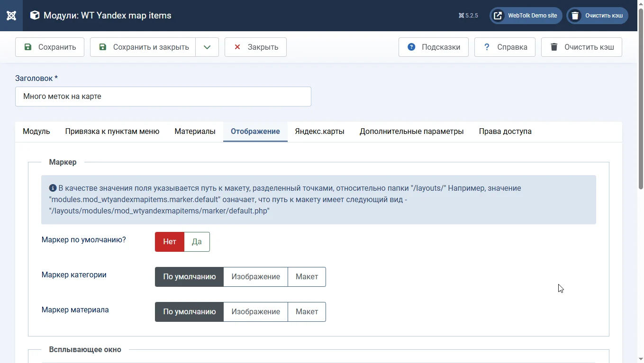Set Маркер по умолчанию to Нет
The image size is (644, 363).
[x=170, y=242]
